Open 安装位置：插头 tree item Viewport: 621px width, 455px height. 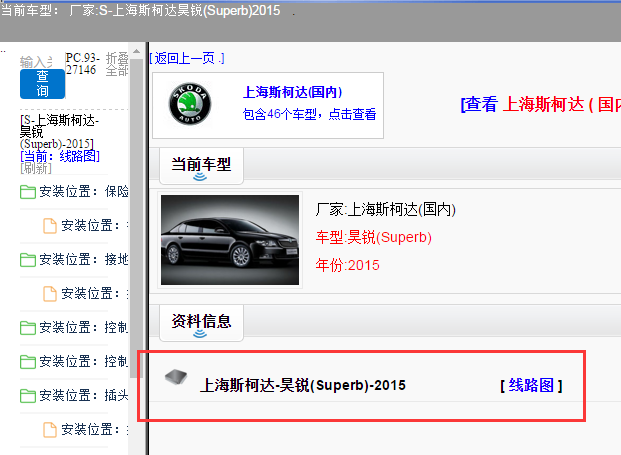(84, 395)
